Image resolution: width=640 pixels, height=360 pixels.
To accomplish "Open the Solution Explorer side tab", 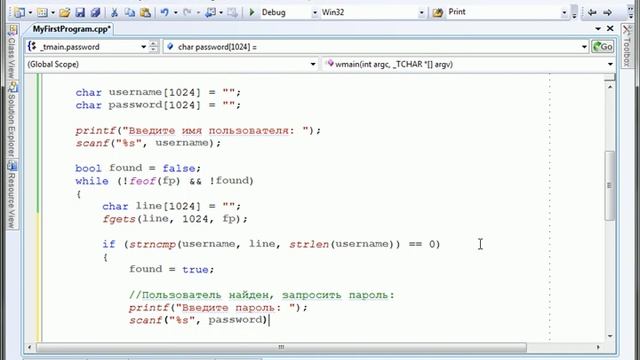I will [12, 119].
